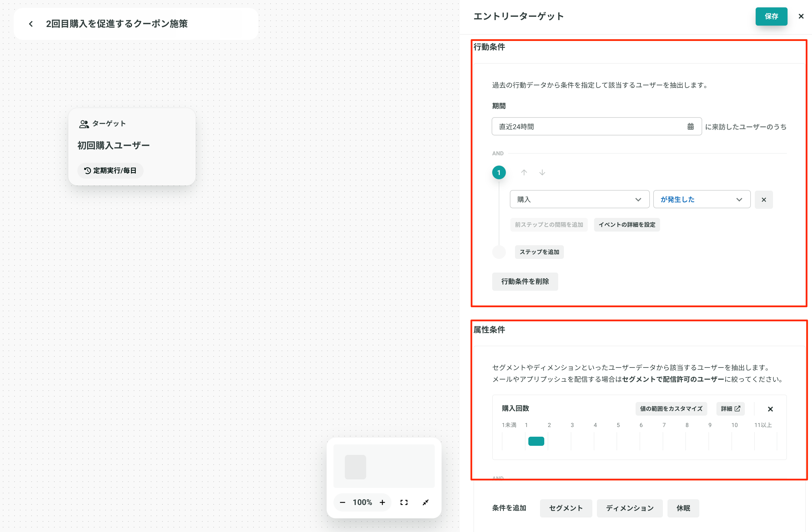Open 詳細 external link for 購入回数
The image size is (812, 532).
[x=730, y=409]
